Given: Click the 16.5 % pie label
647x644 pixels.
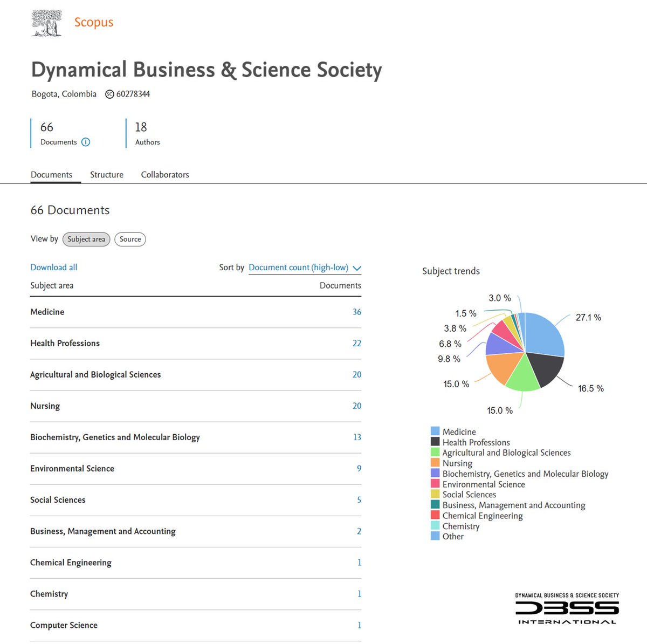Looking at the screenshot, I should 591,388.
